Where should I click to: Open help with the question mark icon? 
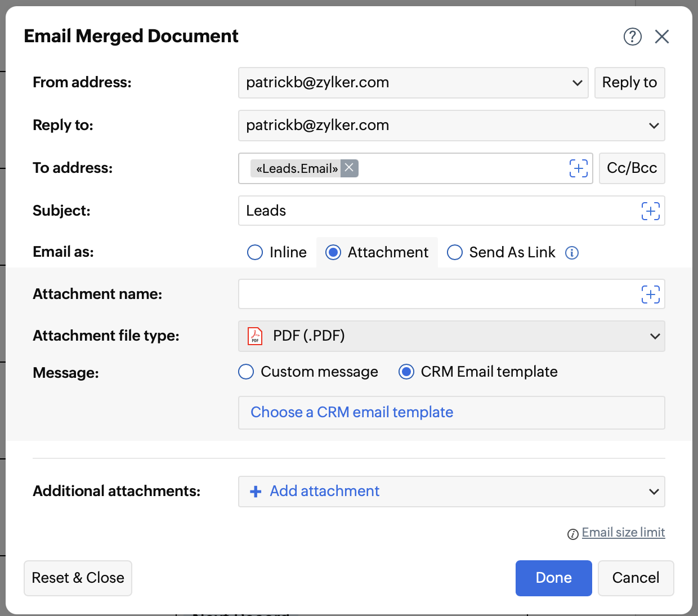632,37
